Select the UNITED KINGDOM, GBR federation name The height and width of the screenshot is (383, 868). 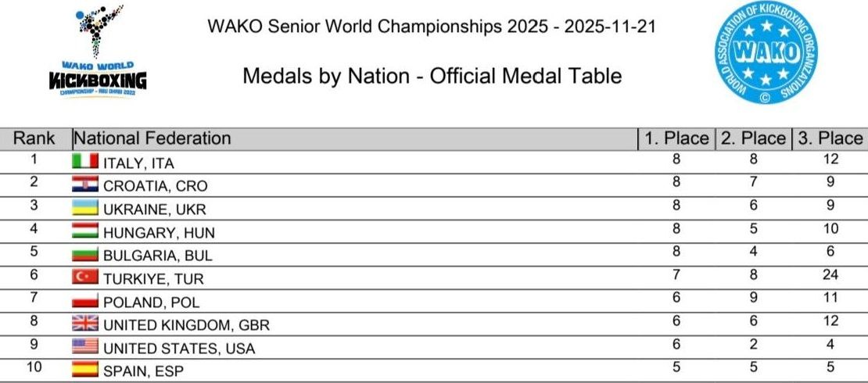(186, 325)
